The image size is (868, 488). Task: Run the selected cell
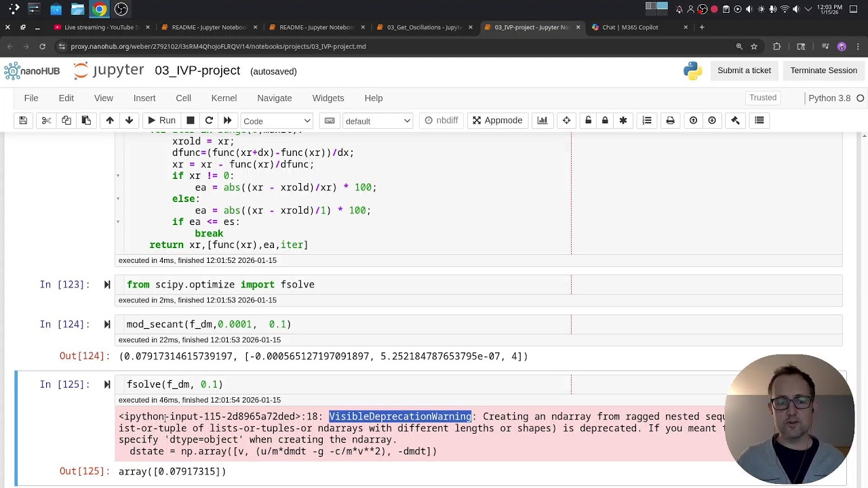[x=161, y=121]
